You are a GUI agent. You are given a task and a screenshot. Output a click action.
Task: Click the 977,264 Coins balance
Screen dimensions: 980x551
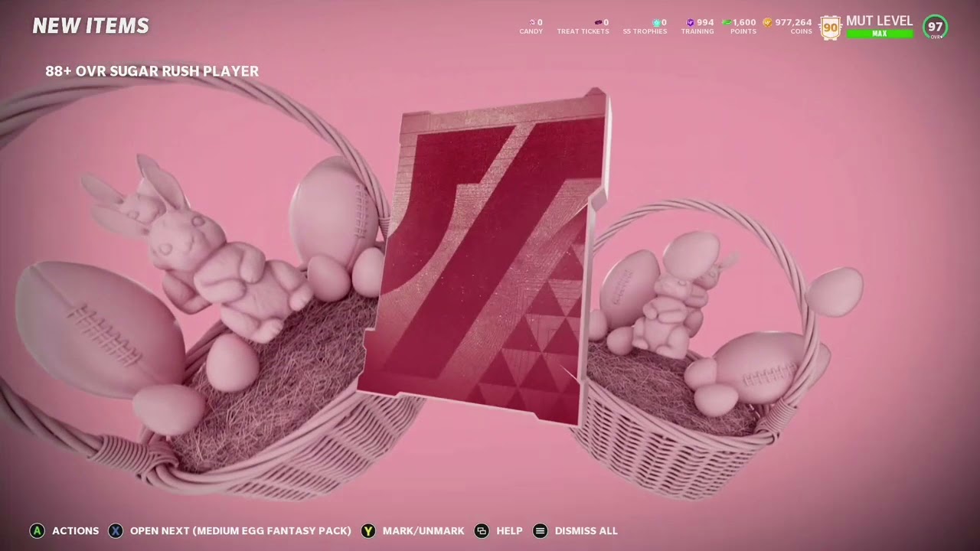[787, 27]
